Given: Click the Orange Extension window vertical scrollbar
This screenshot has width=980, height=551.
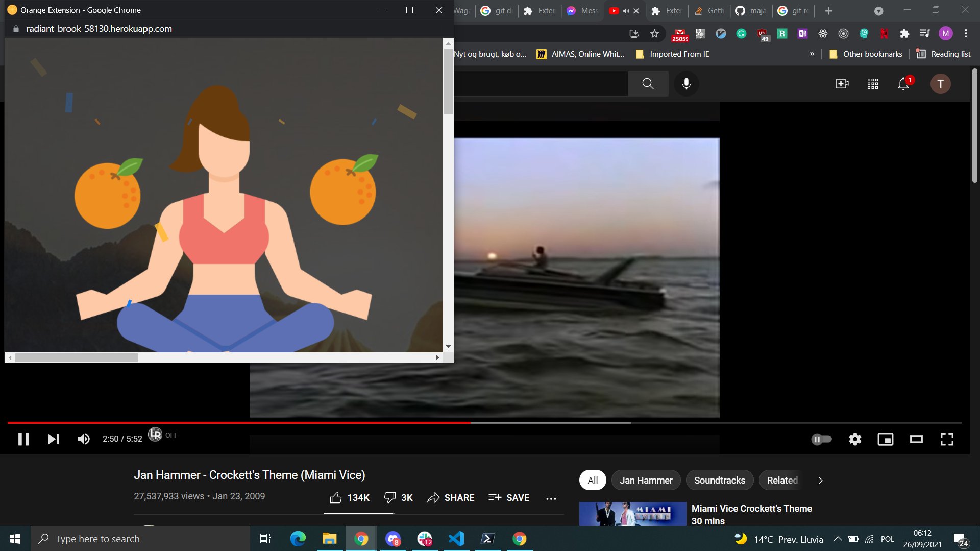Looking at the screenshot, I should click(x=448, y=195).
